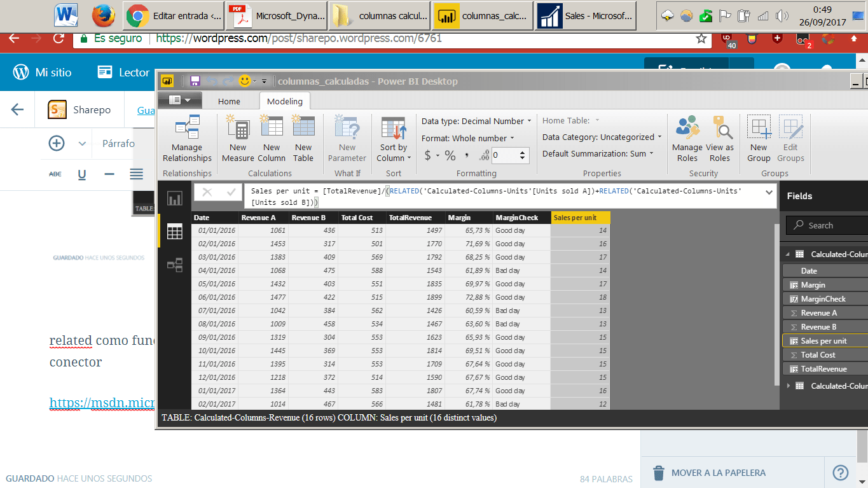This screenshot has height=488, width=868.
Task: Bookmark the WordPress page with the star
Action: pos(701,38)
